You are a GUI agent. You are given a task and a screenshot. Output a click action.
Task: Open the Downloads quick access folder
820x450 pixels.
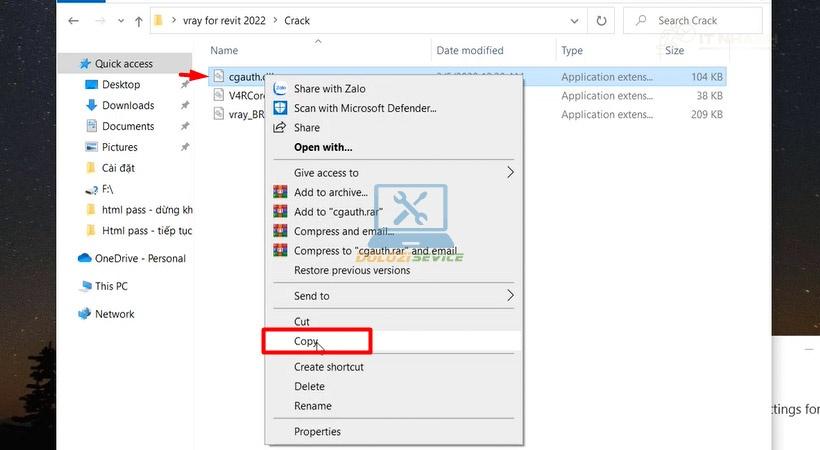128,105
